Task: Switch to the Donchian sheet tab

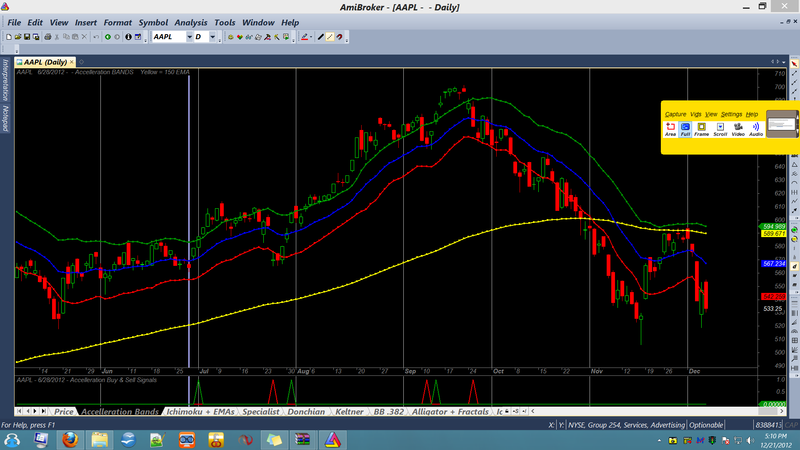Action: tap(306, 411)
